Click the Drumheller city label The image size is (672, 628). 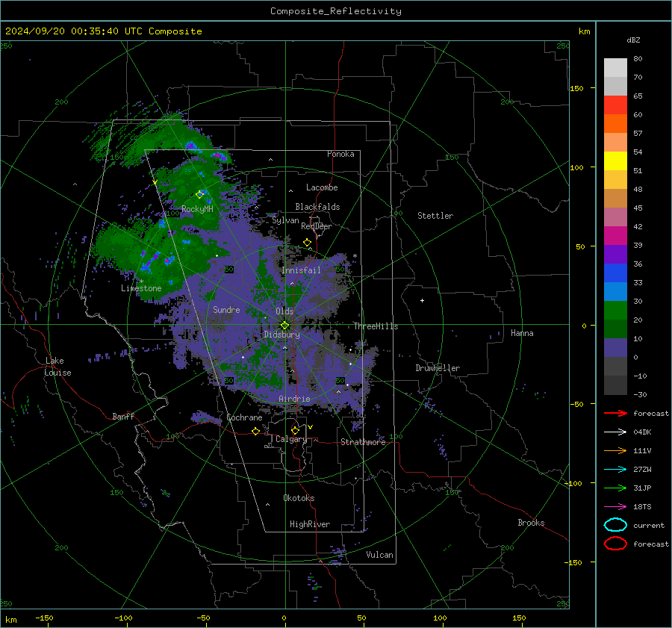(x=438, y=368)
